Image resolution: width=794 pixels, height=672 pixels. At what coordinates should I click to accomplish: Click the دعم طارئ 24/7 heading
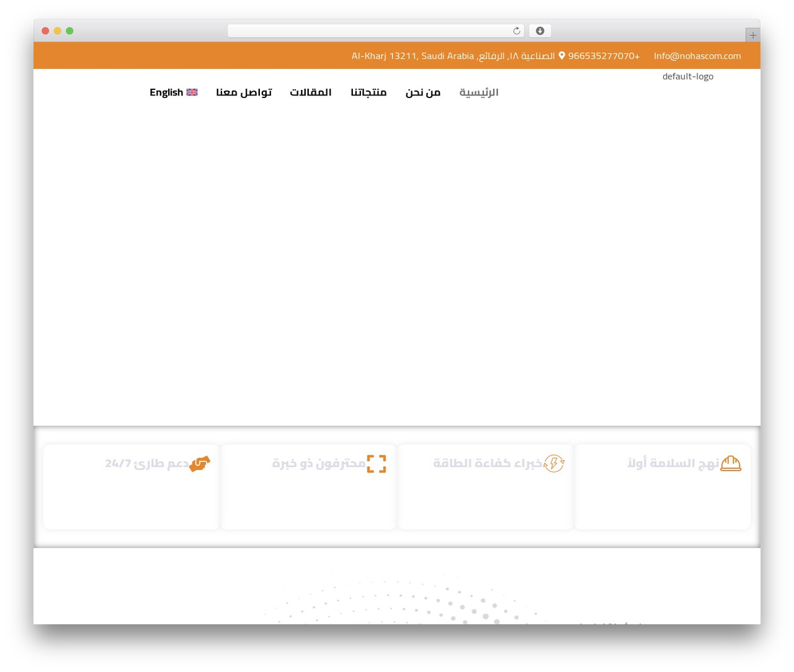tap(147, 463)
